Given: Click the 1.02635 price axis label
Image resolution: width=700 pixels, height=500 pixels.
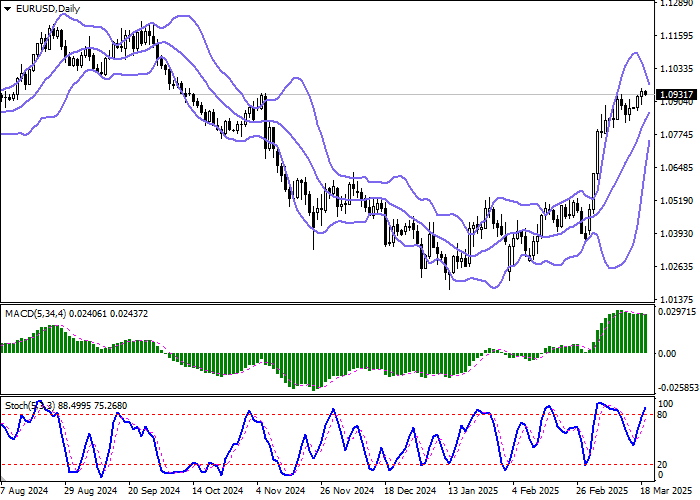Looking at the screenshot, I should coord(678,266).
